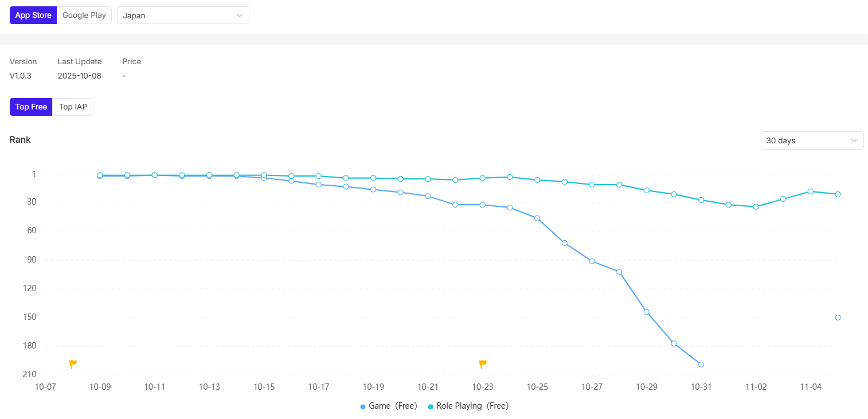Image resolution: width=868 pixels, height=419 pixels.
Task: Click the Game (Free) point on 10-31
Action: click(701, 365)
